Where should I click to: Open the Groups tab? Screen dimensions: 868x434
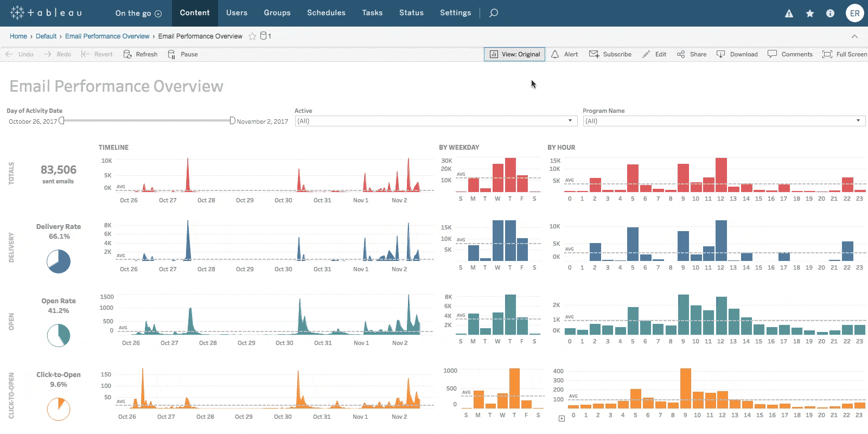point(277,13)
